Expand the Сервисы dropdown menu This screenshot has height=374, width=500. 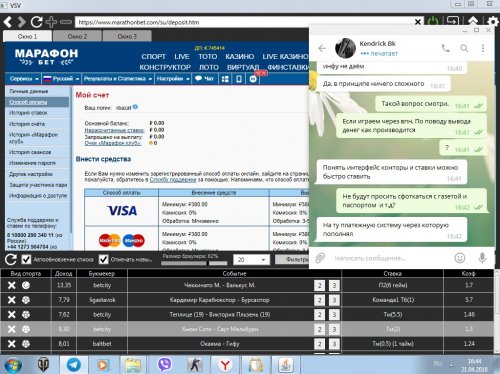pos(24,79)
